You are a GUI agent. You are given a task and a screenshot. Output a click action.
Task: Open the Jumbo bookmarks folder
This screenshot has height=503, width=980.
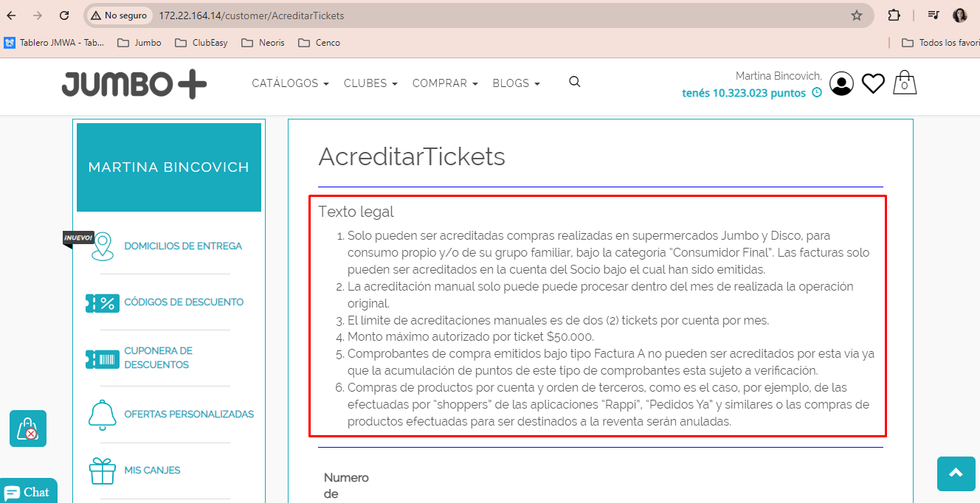pos(139,43)
